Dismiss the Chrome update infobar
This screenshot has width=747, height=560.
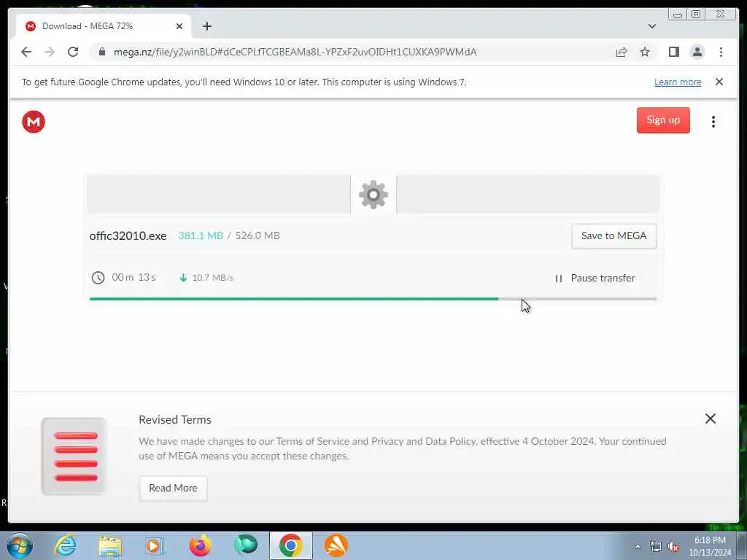coord(719,82)
